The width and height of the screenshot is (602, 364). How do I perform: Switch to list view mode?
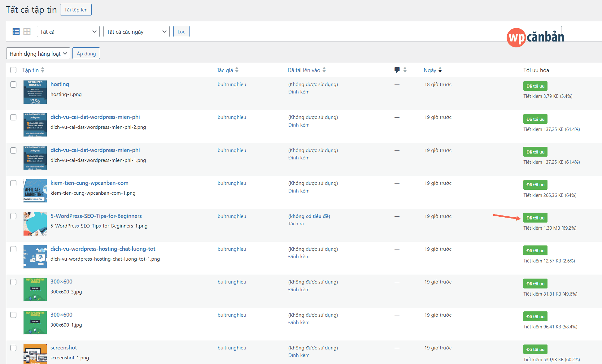[x=16, y=32]
